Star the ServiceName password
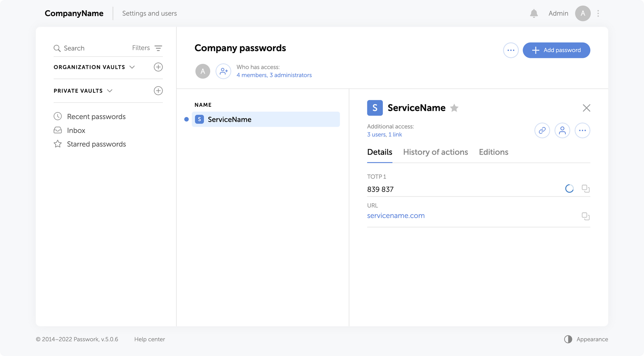 coord(454,108)
